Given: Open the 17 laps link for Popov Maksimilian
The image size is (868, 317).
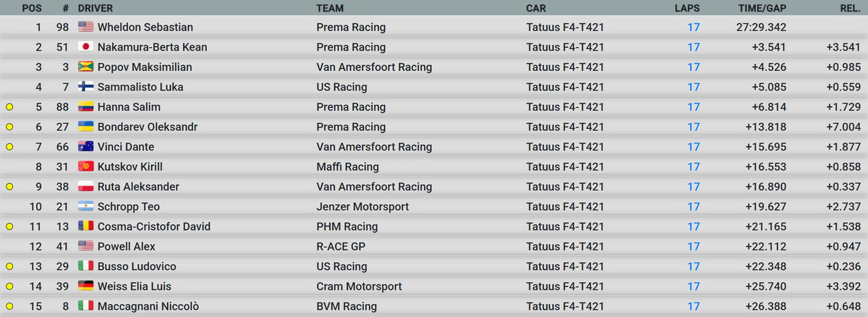Looking at the screenshot, I should tap(694, 67).
